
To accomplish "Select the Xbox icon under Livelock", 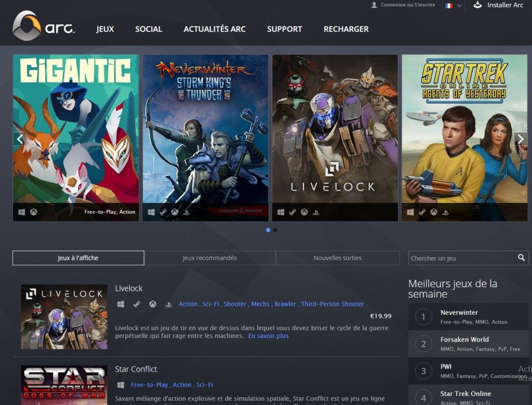I will coord(152,304).
